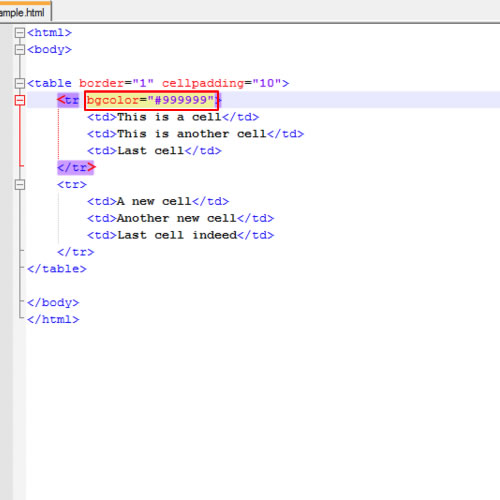Image resolution: width=500 pixels, height=500 pixels.
Task: Collapse the second tr row fold marker
Action: tap(20, 184)
